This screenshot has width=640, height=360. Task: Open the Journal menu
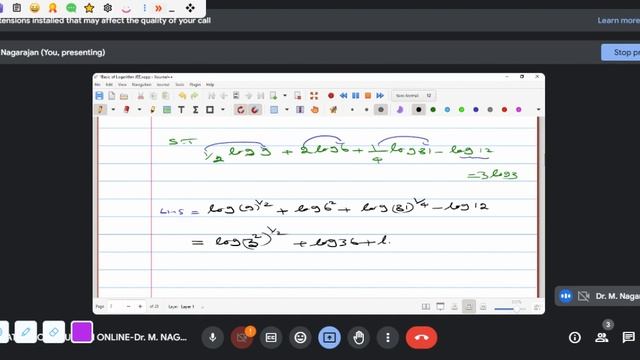pyautogui.click(x=163, y=84)
